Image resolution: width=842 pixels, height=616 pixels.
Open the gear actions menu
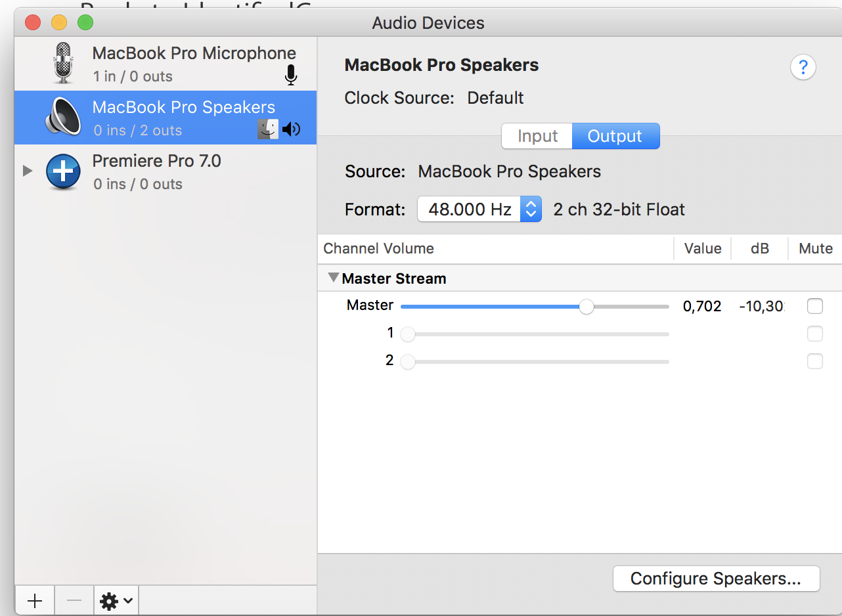point(116,600)
